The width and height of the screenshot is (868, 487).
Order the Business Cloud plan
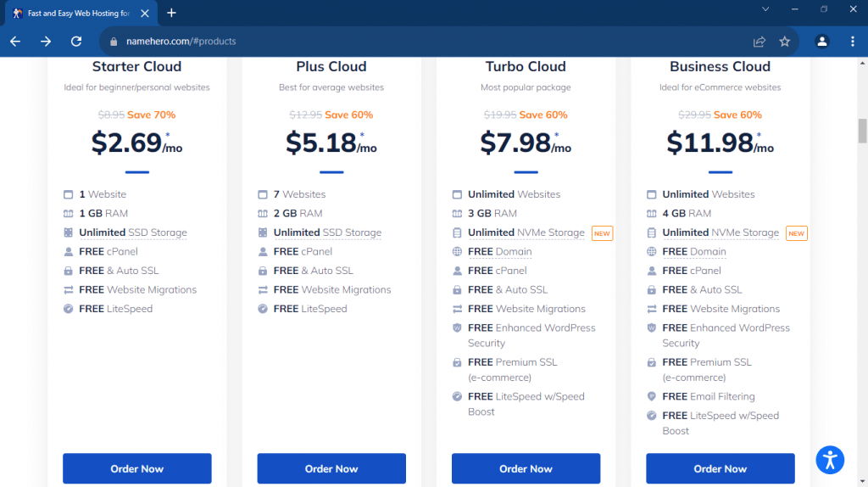coord(721,468)
